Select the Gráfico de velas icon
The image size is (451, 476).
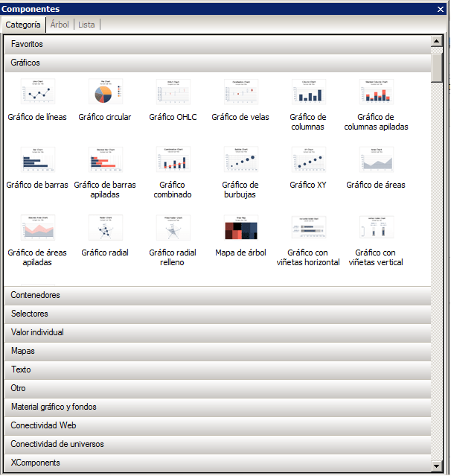coord(240,92)
